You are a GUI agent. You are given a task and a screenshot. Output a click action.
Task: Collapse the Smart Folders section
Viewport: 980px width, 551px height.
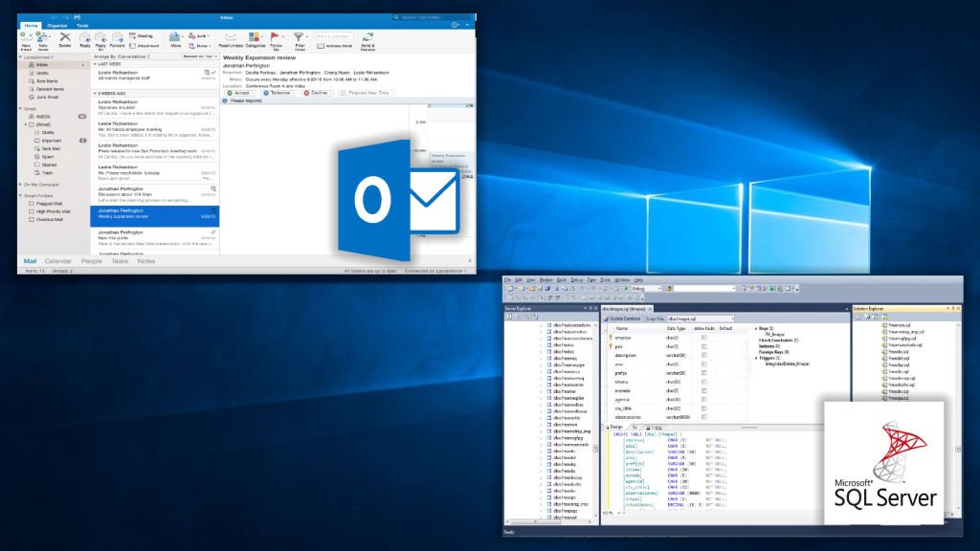[21, 194]
